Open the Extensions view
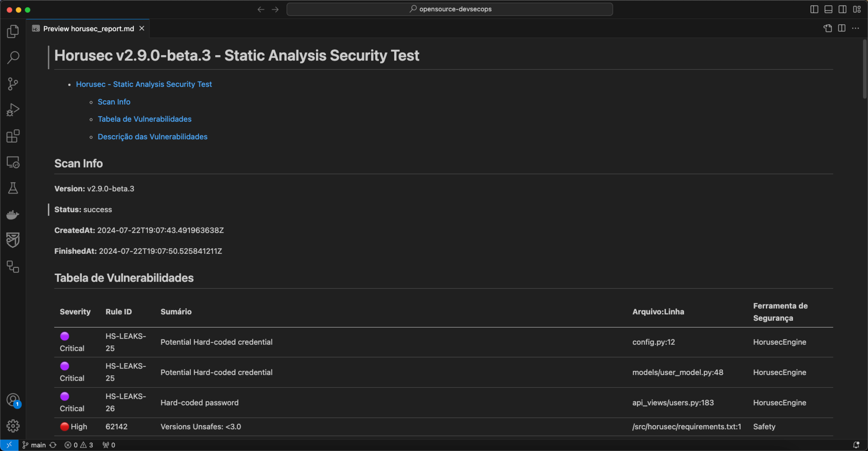 (x=13, y=136)
